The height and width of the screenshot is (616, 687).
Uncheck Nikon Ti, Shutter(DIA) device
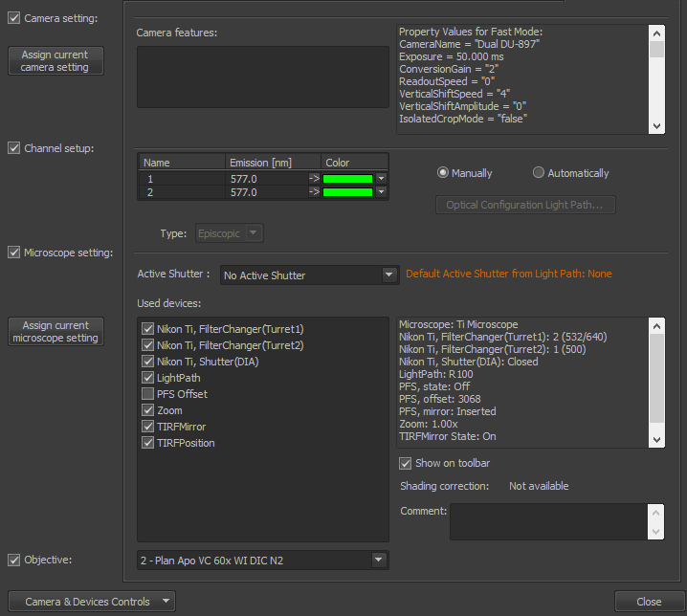147,361
